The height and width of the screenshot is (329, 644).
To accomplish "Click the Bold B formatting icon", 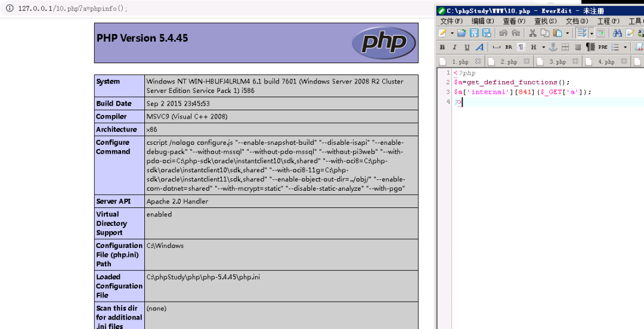I will pos(442,47).
